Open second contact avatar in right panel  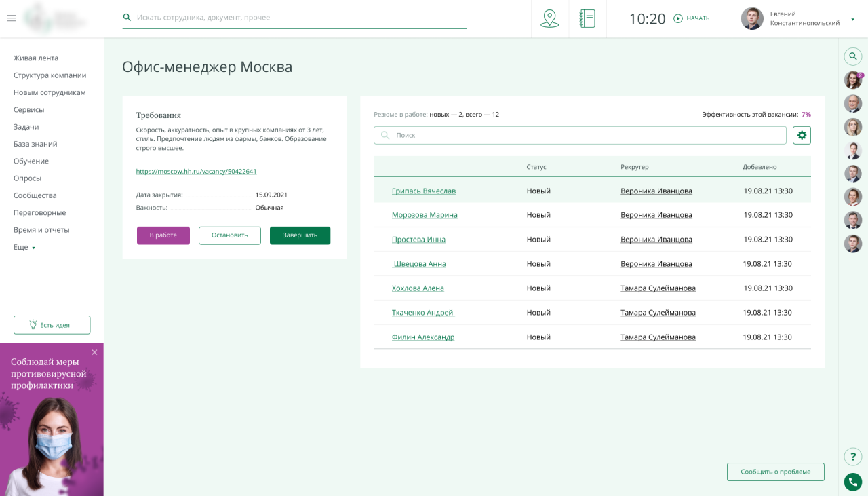(x=853, y=104)
